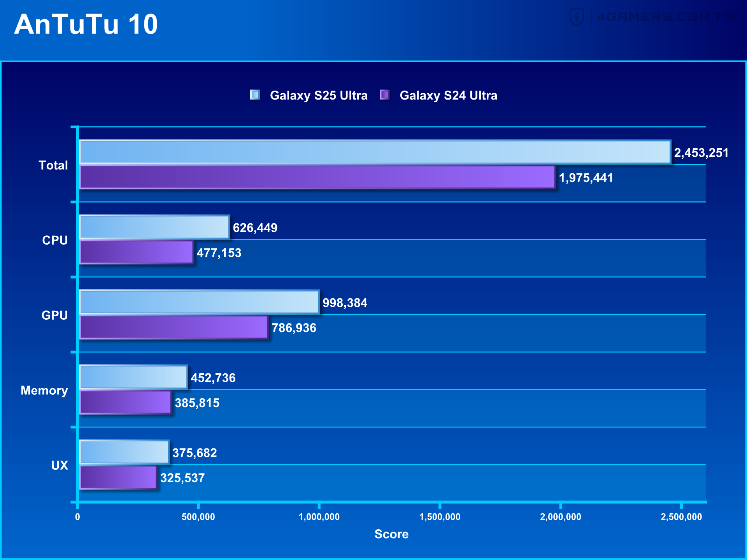The height and width of the screenshot is (560, 747).
Task: Click the value 1,975,441
Action: (x=586, y=178)
